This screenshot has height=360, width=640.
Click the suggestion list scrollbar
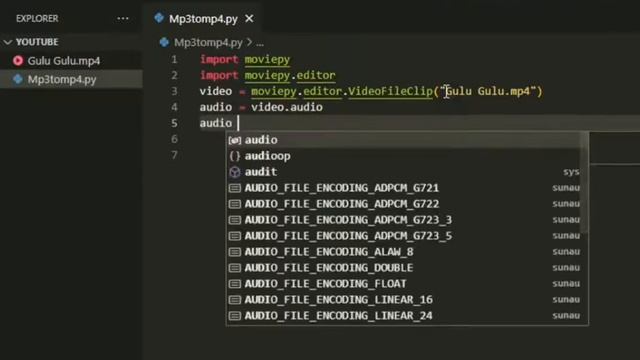click(x=584, y=182)
